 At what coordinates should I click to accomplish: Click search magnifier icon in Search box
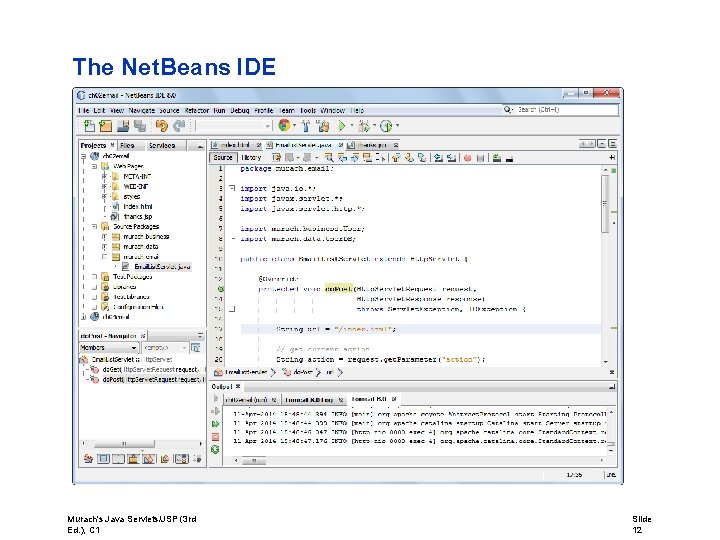pyautogui.click(x=508, y=110)
